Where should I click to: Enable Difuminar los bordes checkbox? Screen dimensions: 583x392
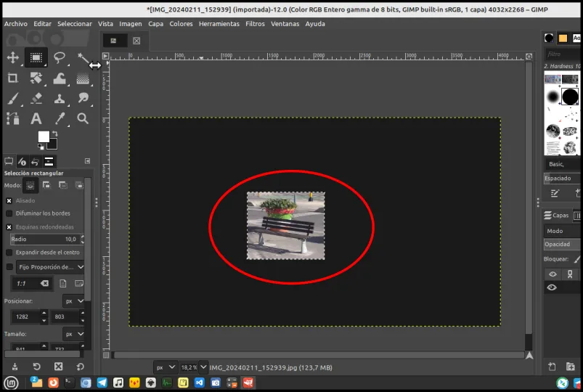coord(9,213)
